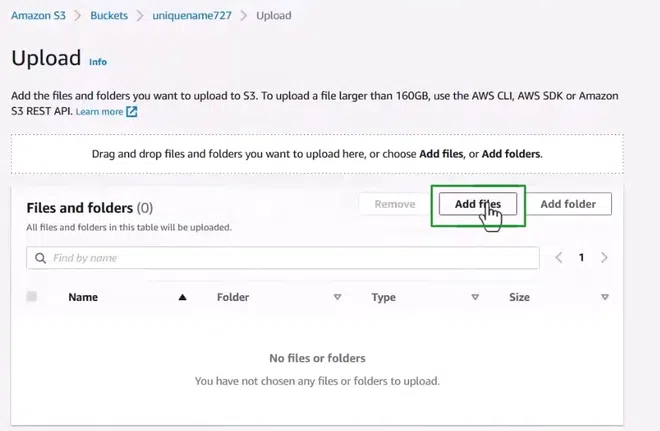Sort by the Type column header
660x431 pixels.
click(383, 297)
